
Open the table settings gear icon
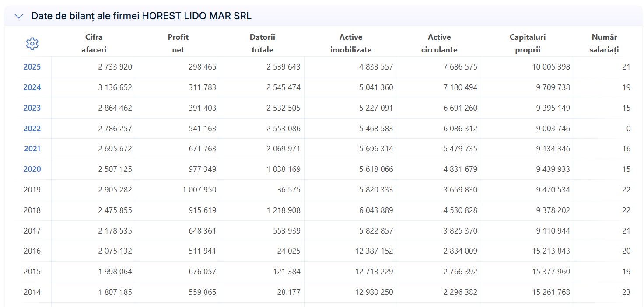click(32, 43)
